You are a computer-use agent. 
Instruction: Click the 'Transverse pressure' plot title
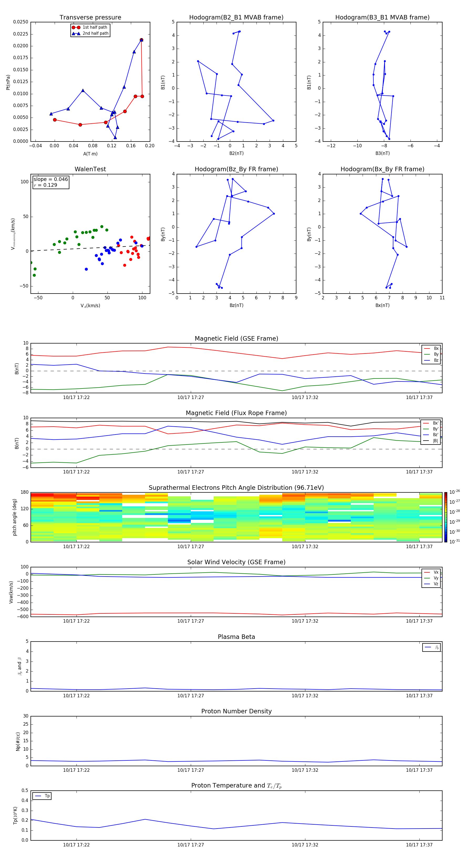[90, 17]
